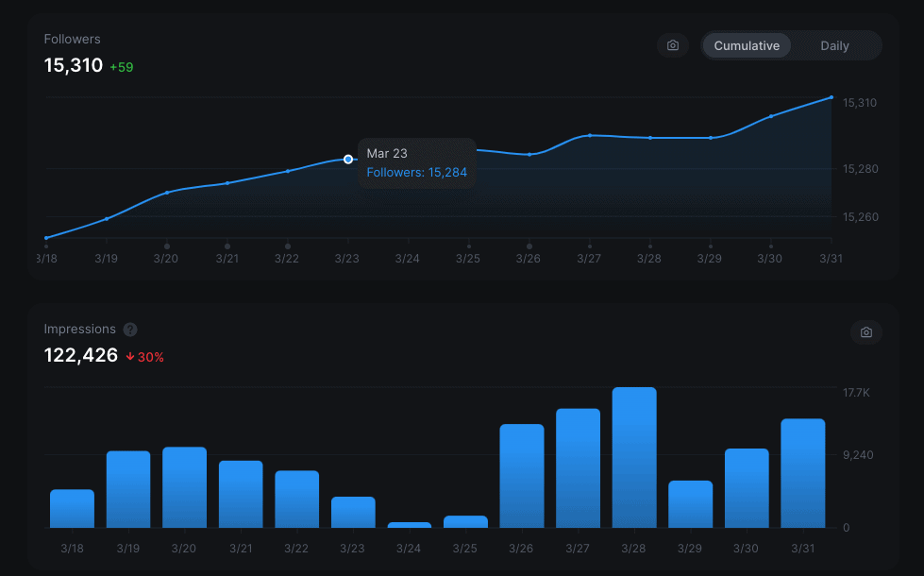Click the 3/18 date label under Impressions chart
Image resolution: width=924 pixels, height=576 pixels.
(x=72, y=549)
